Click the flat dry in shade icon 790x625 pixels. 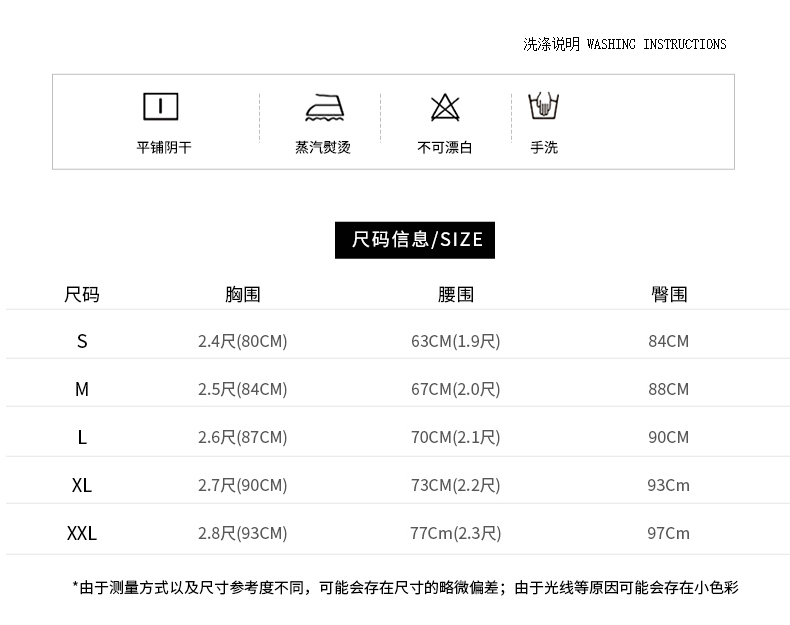(x=160, y=106)
